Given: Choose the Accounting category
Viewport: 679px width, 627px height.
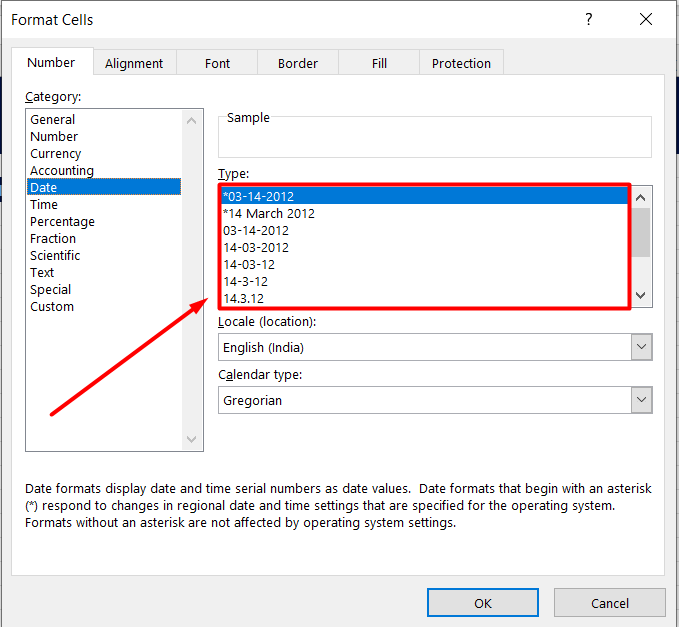Looking at the screenshot, I should [104, 170].
